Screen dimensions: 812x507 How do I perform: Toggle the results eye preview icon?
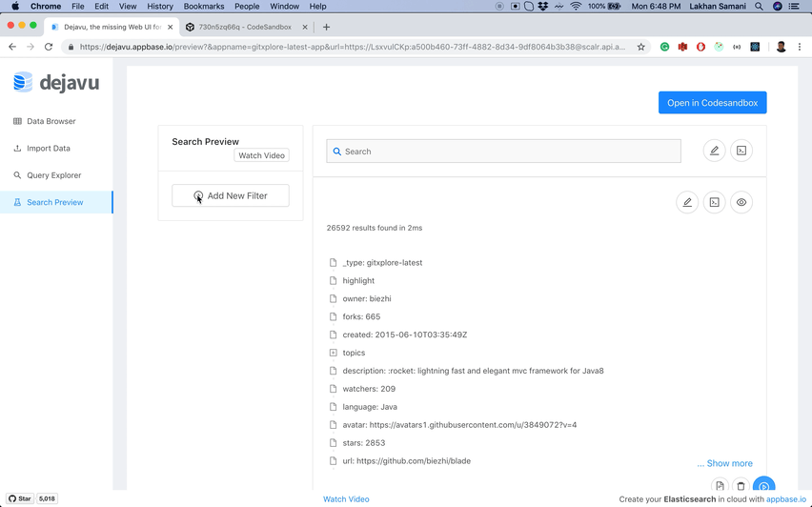741,202
